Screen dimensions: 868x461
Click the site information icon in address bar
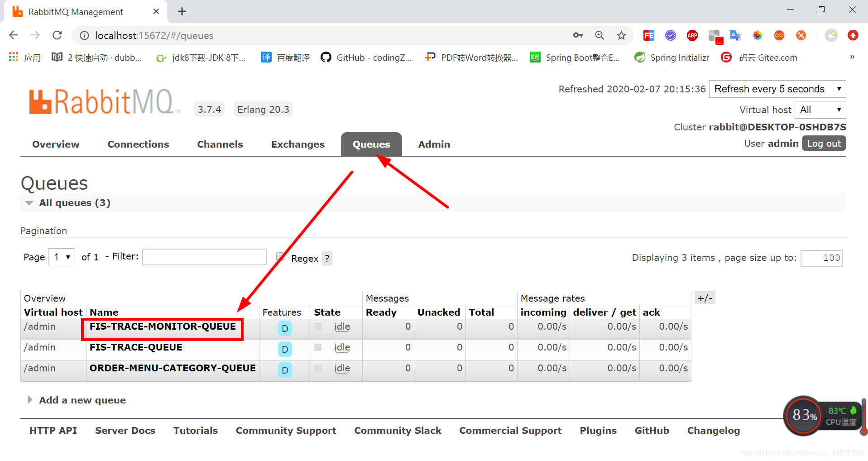pos(84,35)
